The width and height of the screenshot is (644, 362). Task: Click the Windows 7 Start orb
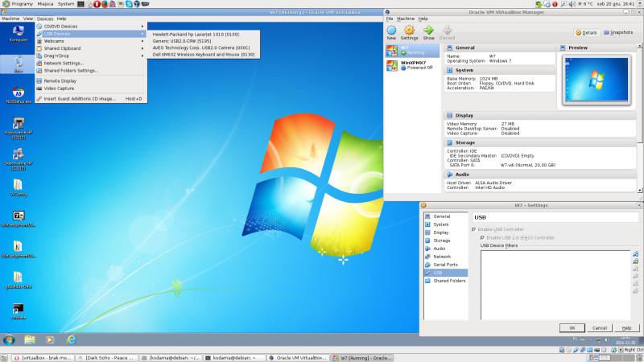pyautogui.click(x=8, y=340)
